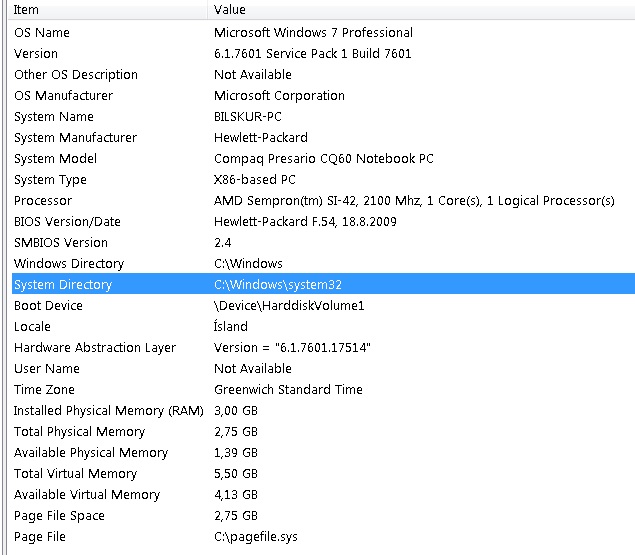Click the highlighted System Directory row
This screenshot has width=635, height=555.
(x=63, y=285)
